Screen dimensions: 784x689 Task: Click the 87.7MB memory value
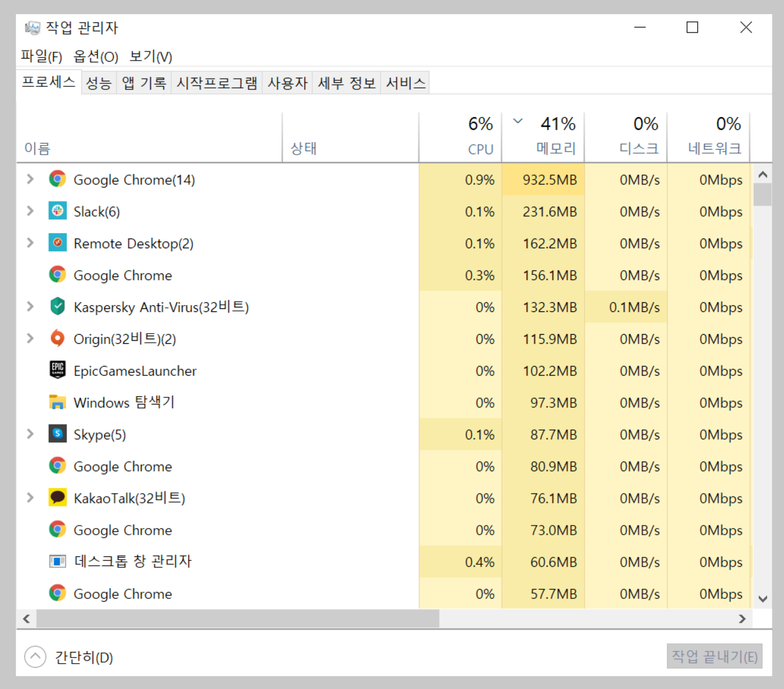553,434
